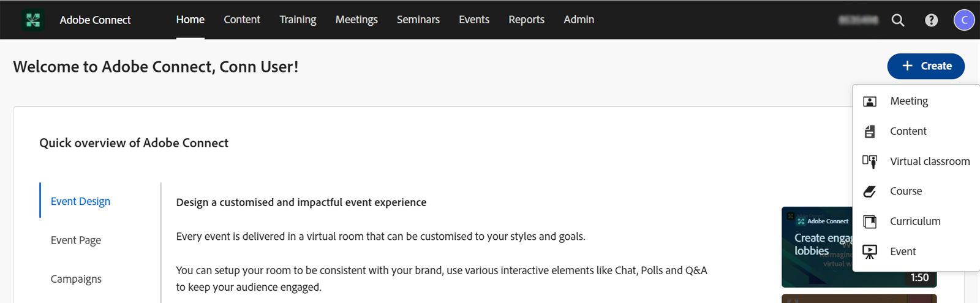Open the search magnifier icon
The image size is (980, 303).
coord(898,20)
